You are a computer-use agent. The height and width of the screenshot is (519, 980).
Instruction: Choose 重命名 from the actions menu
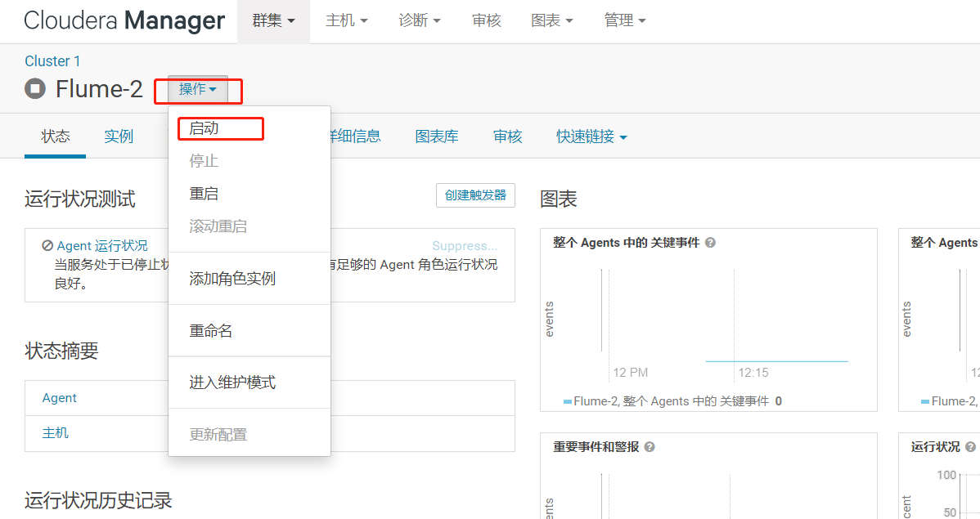[x=249, y=330]
